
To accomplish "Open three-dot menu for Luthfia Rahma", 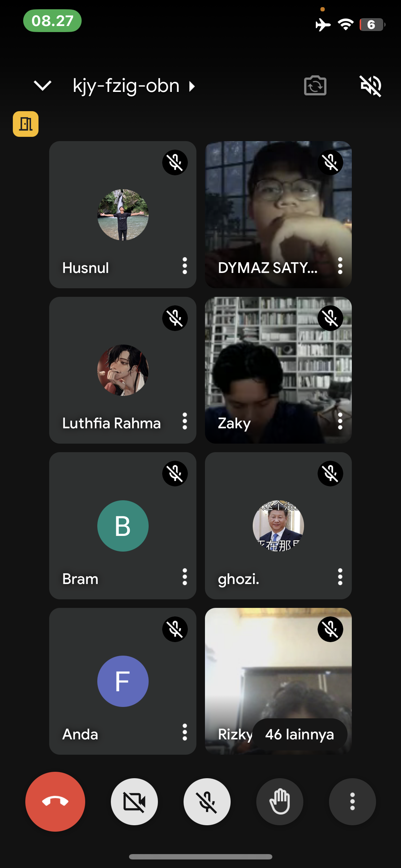I will 185,421.
